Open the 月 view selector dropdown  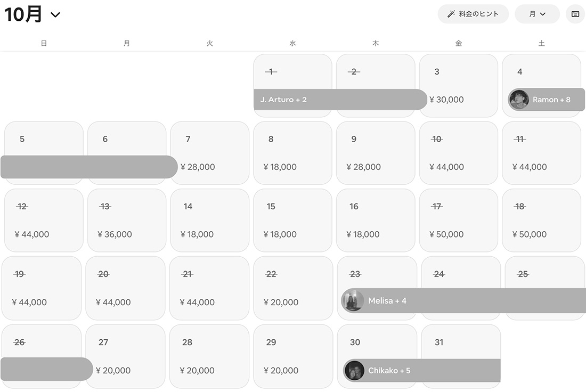coord(537,14)
